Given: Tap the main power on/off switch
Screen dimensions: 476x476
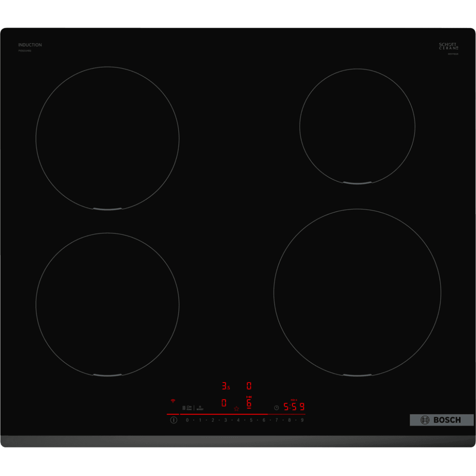Looking at the screenshot, I should point(174,420).
